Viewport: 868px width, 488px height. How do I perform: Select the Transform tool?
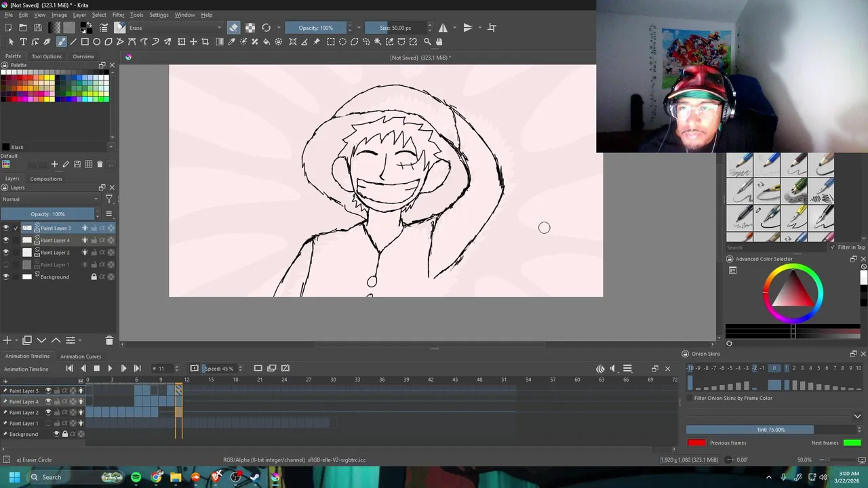(x=182, y=42)
